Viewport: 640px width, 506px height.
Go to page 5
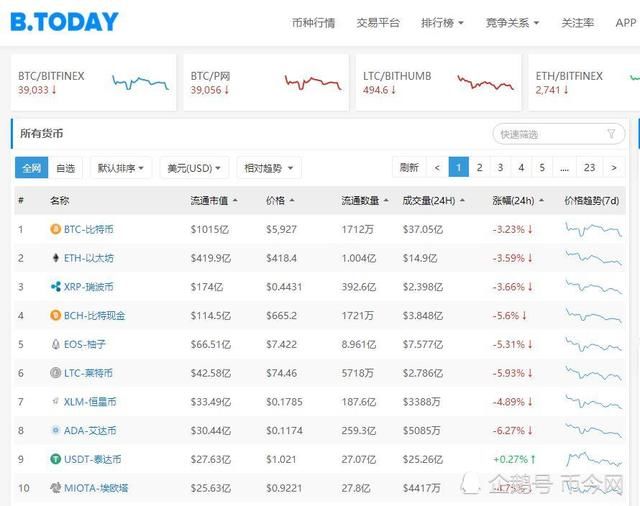tap(542, 167)
